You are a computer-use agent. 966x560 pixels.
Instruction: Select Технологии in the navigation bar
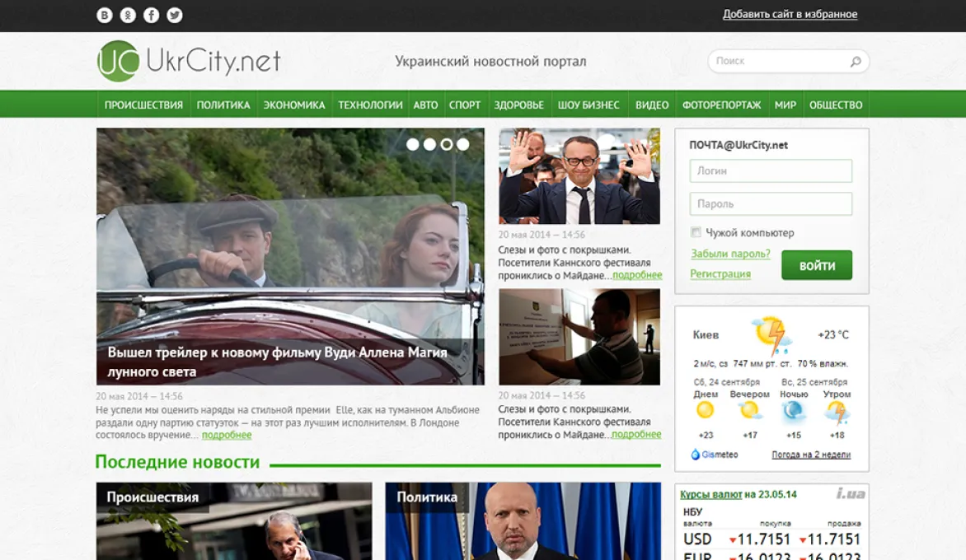370,105
